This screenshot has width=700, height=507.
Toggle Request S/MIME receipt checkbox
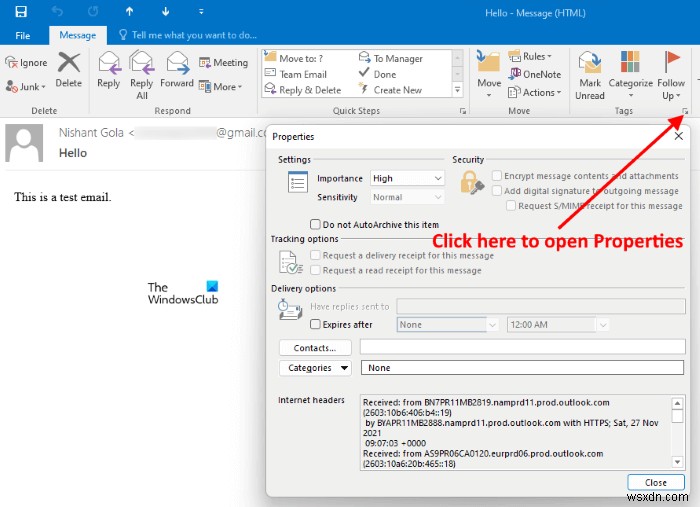coord(511,206)
